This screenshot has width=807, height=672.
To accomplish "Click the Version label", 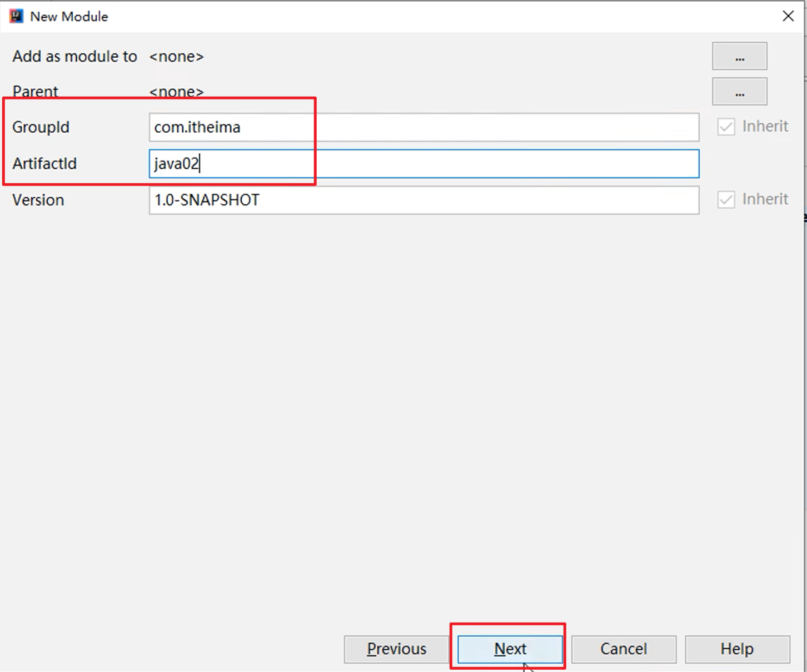I will [38, 200].
